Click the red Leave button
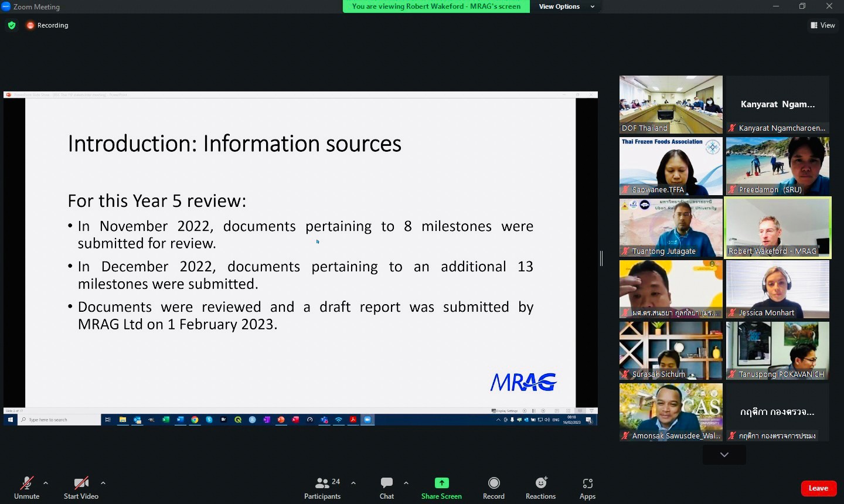This screenshot has height=504, width=844. pyautogui.click(x=818, y=488)
